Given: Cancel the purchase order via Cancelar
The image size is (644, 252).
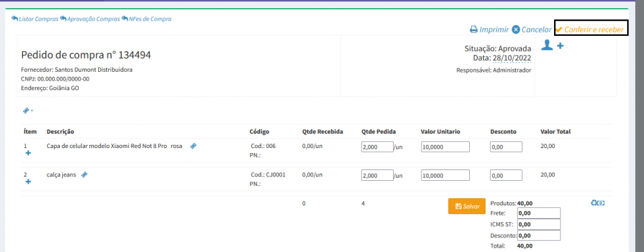Looking at the screenshot, I should (531, 30).
